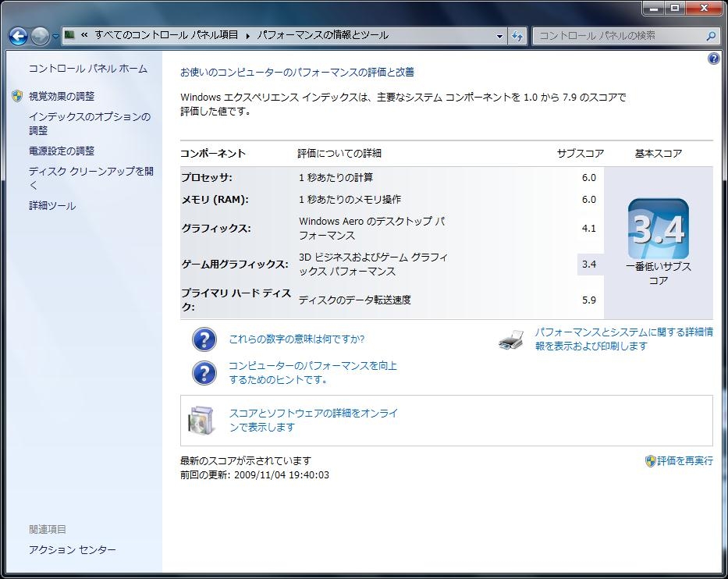The image size is (728, 579).
Task: Click the printer icon
Action: 512,339
